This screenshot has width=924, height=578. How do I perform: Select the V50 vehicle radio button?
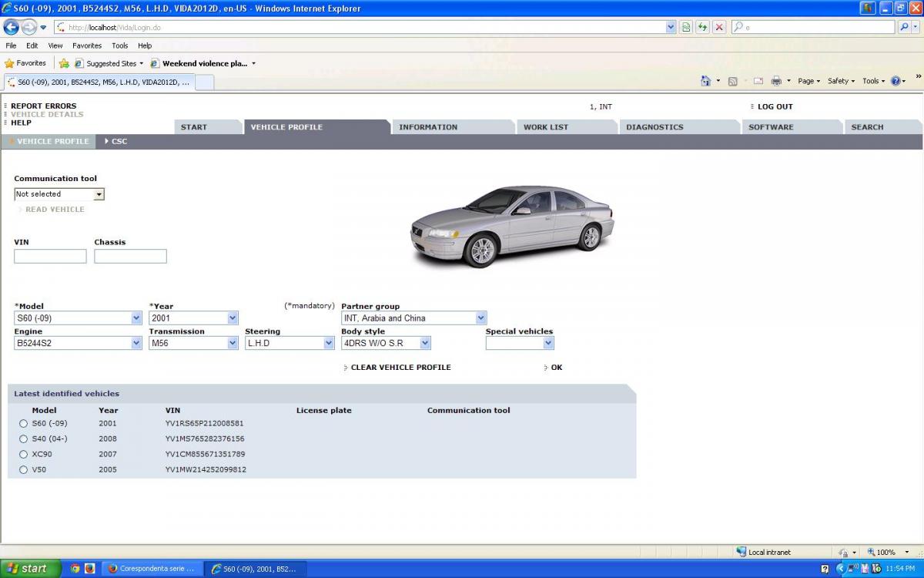pyautogui.click(x=23, y=470)
